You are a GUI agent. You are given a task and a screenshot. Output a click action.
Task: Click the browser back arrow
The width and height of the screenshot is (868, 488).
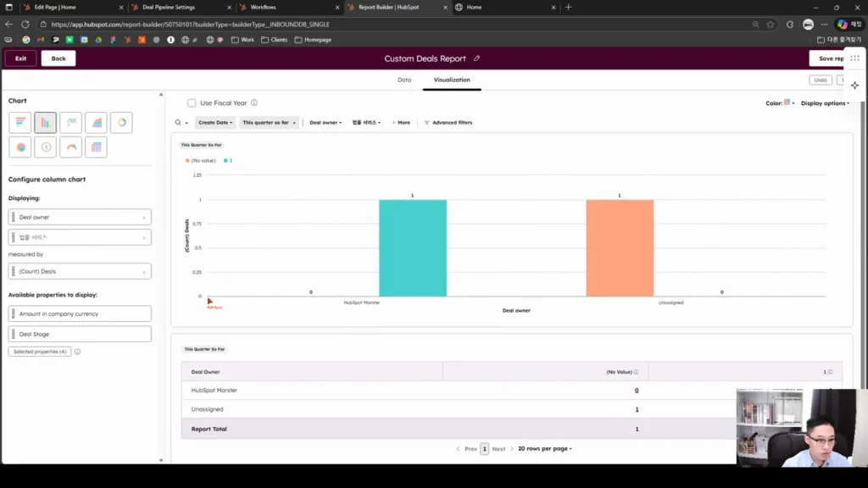8,25
